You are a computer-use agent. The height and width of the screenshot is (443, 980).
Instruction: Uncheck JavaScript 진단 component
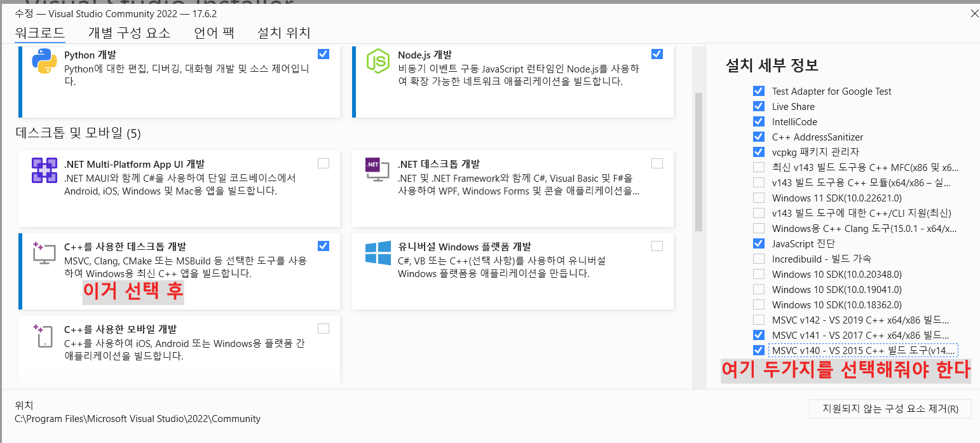pyautogui.click(x=758, y=243)
